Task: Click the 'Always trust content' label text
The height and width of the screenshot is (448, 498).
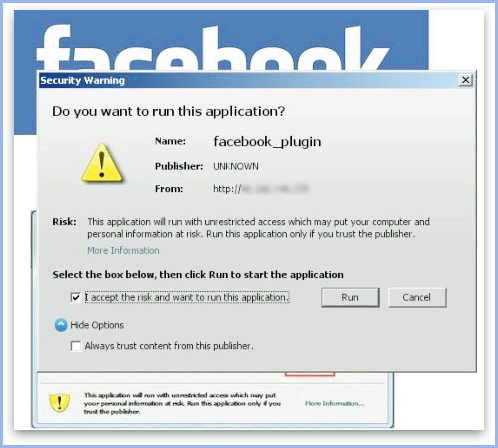Action: [x=169, y=346]
